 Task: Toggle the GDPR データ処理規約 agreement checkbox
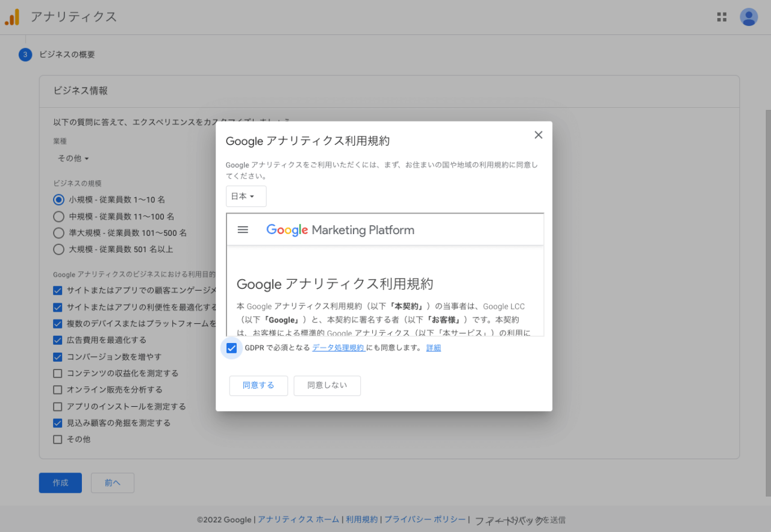[x=231, y=348]
